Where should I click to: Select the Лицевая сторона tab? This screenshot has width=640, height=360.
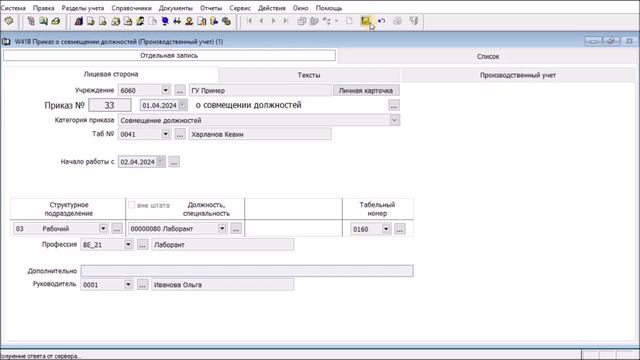point(111,74)
